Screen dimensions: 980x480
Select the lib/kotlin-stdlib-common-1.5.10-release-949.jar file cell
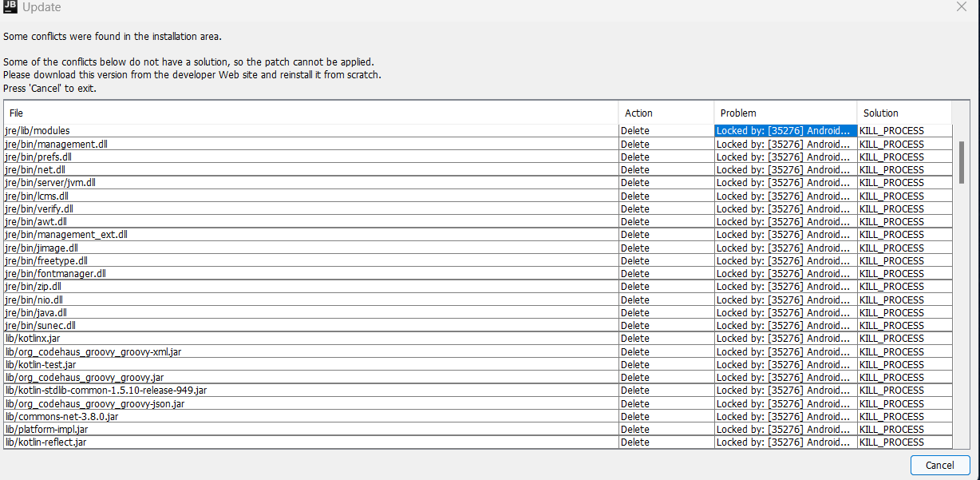311,390
